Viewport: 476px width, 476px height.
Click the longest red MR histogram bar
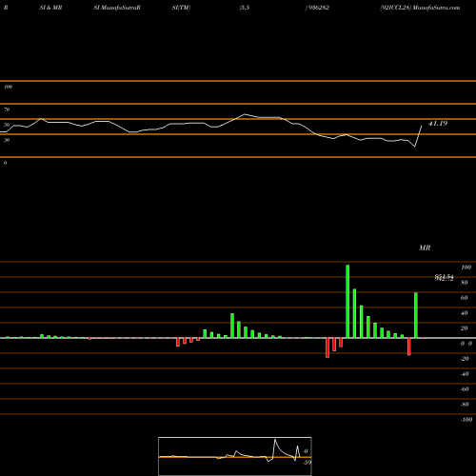(x=327, y=347)
